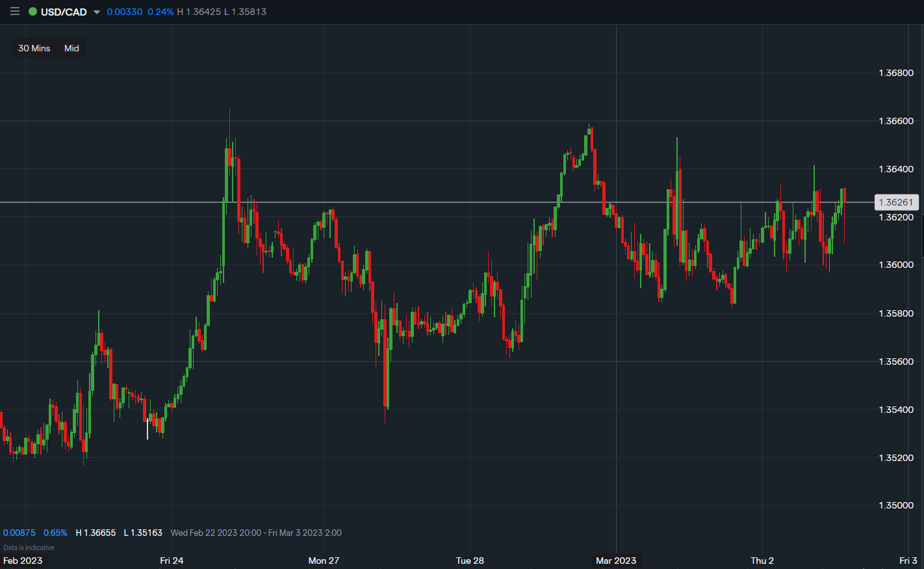Click the Fri 24 date label

[x=172, y=561]
